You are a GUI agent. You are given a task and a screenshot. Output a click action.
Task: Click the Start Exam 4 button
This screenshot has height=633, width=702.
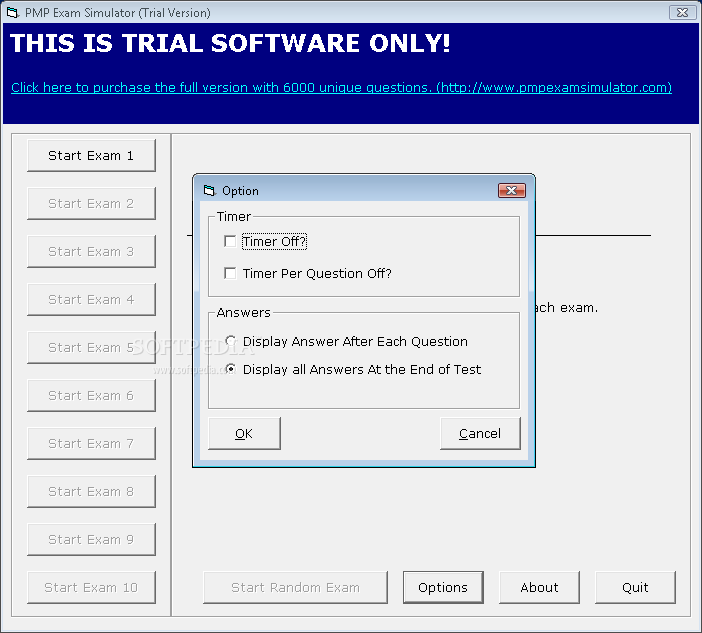coord(91,299)
